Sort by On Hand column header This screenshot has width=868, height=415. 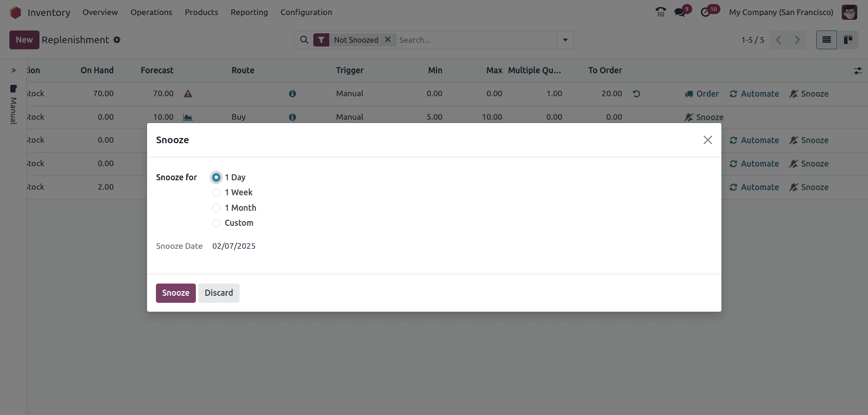pos(97,70)
